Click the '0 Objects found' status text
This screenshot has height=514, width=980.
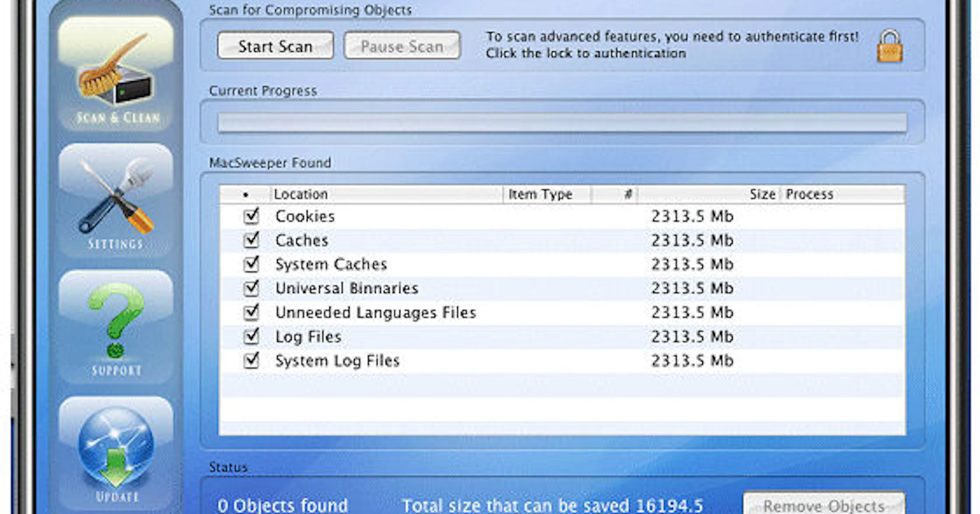coord(282,505)
